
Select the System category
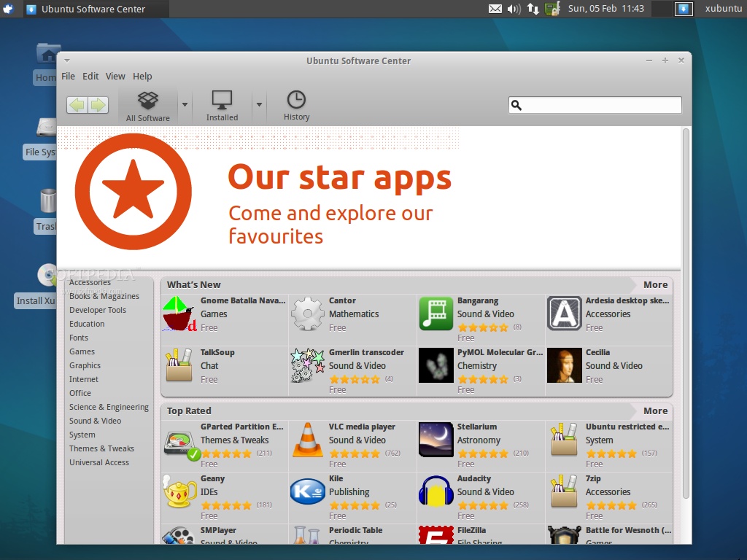tap(82, 435)
